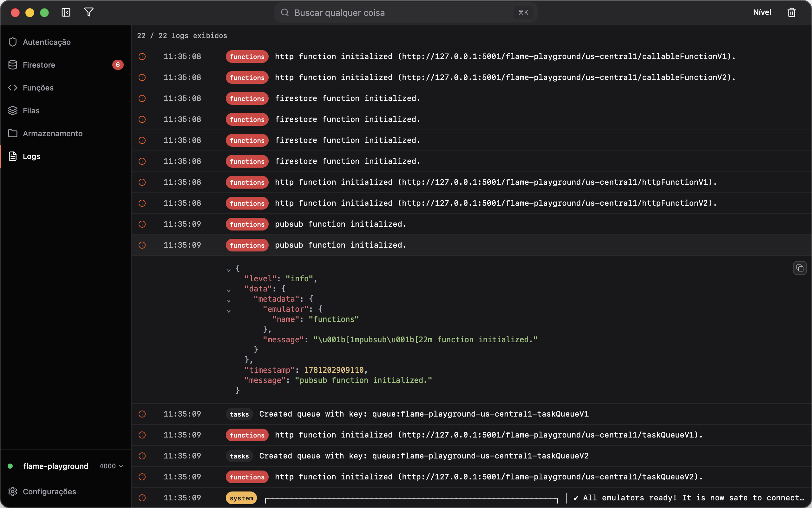
Task: Open Autenticação in the sidebar
Action: point(66,42)
